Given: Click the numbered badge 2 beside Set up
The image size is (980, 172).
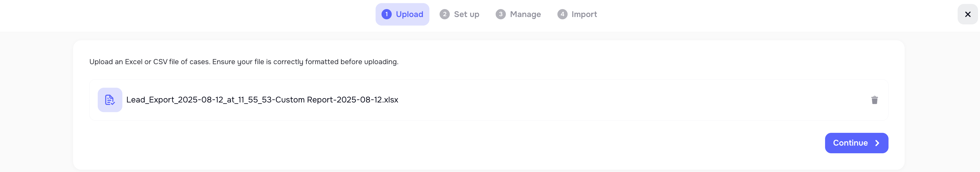Looking at the screenshot, I should point(444,14).
